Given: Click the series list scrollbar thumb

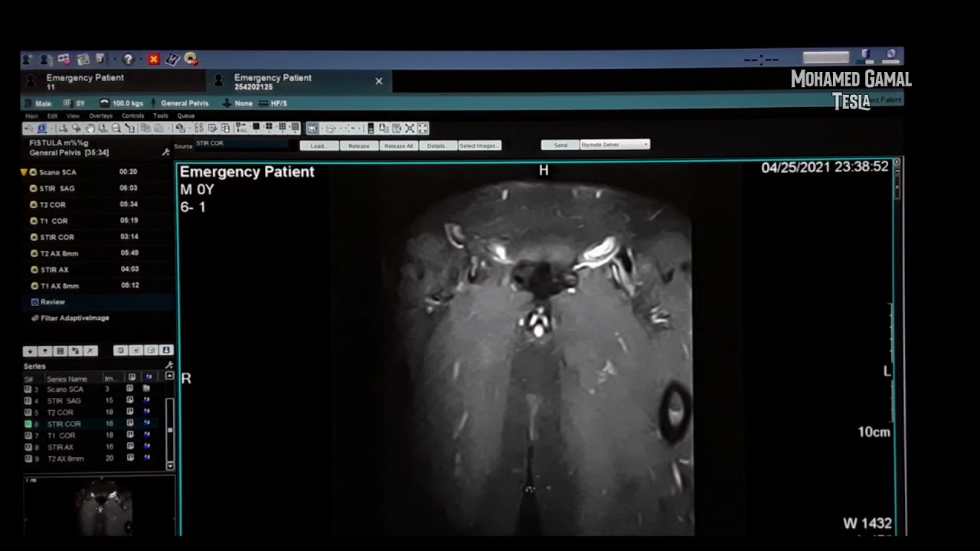Looking at the screenshot, I should pyautogui.click(x=170, y=429).
